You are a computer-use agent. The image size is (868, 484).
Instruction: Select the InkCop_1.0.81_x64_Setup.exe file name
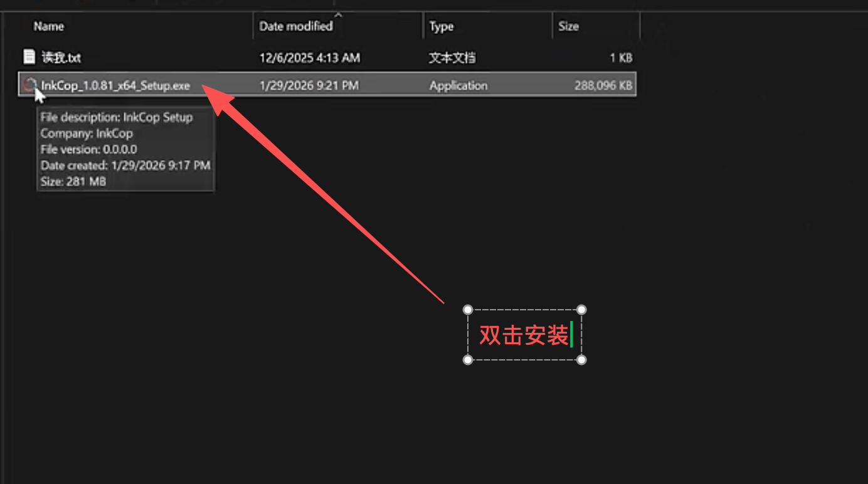[x=115, y=85]
